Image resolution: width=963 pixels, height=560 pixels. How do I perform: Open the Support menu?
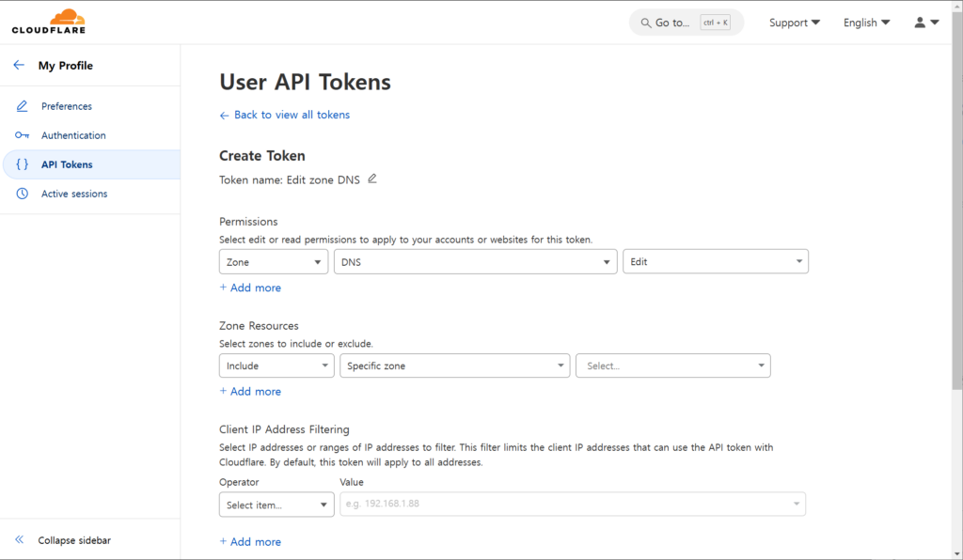coord(794,23)
